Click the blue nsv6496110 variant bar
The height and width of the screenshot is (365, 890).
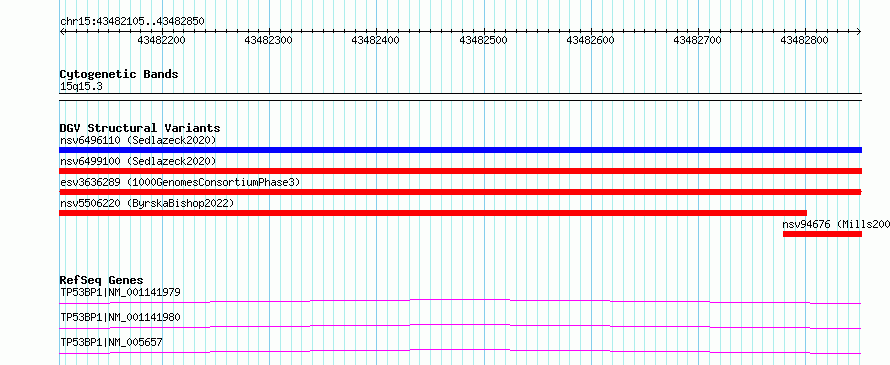pos(460,150)
